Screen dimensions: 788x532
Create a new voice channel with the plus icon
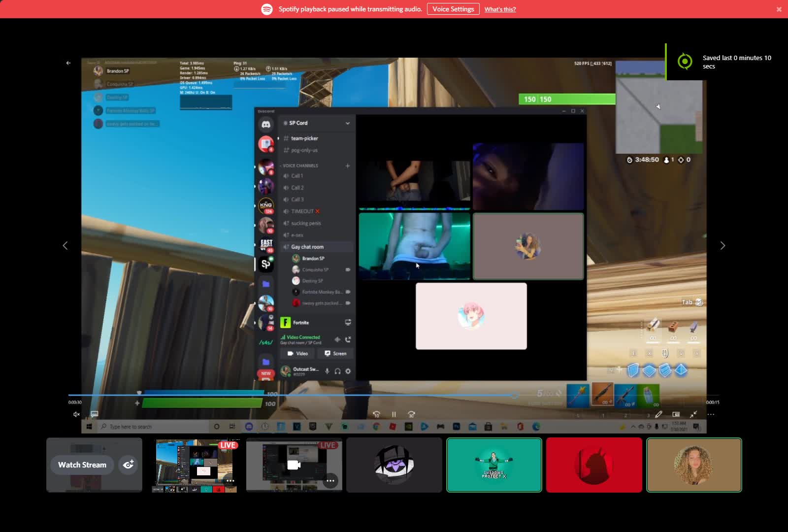(x=349, y=166)
